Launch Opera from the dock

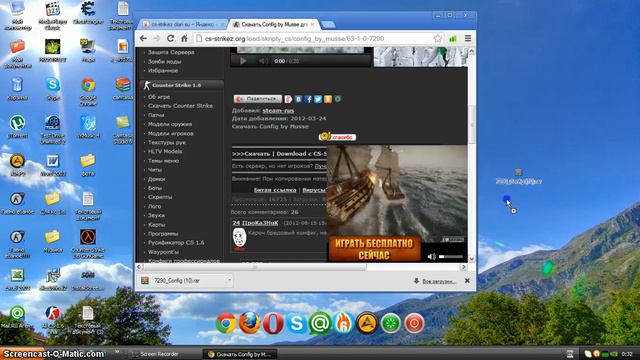coord(273,323)
